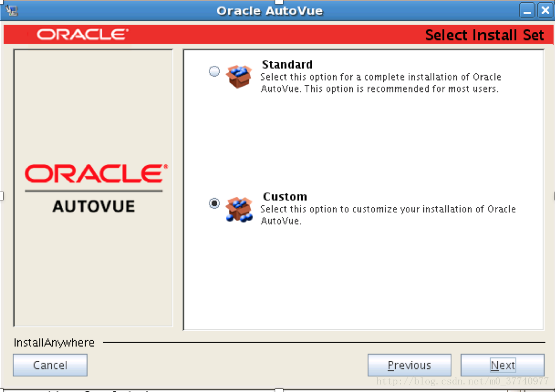Click the bold "Standard" option title
This screenshot has width=555, height=392.
point(287,64)
